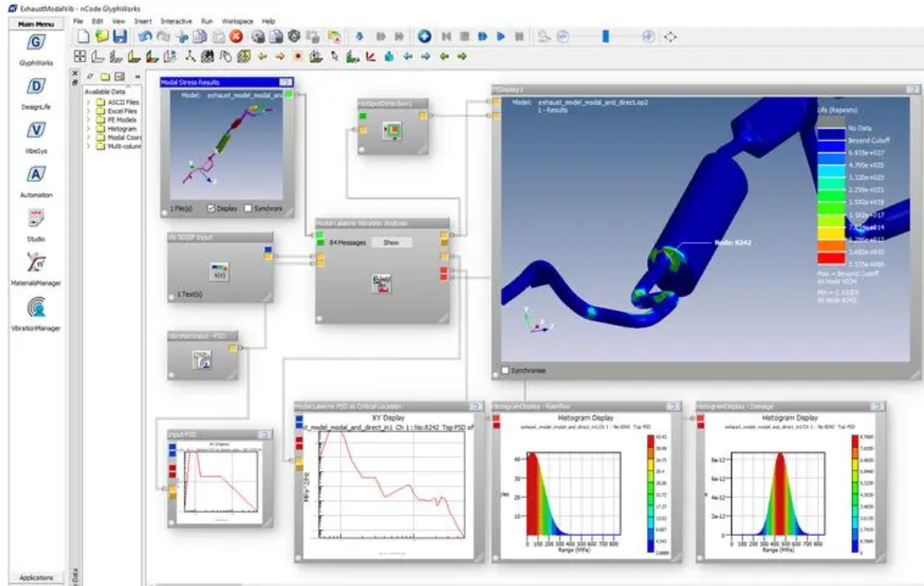Launch the DesignLife icon in the sidebar

coord(36,87)
